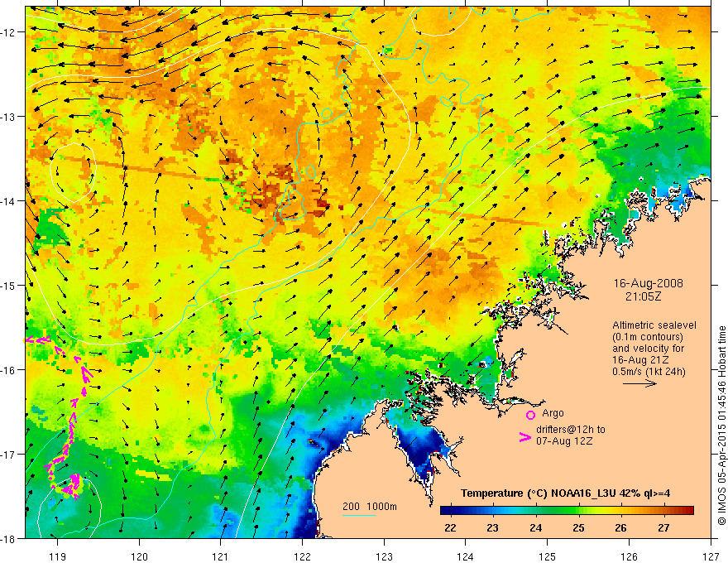Image resolution: width=728 pixels, height=563 pixels.
Task: Click latitude axis label -16
Action: 8,370
